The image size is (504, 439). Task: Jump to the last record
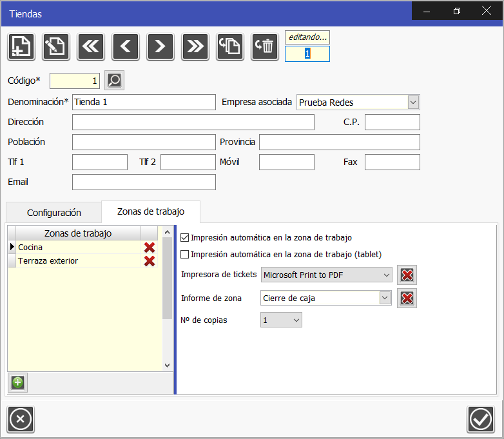[x=195, y=46]
